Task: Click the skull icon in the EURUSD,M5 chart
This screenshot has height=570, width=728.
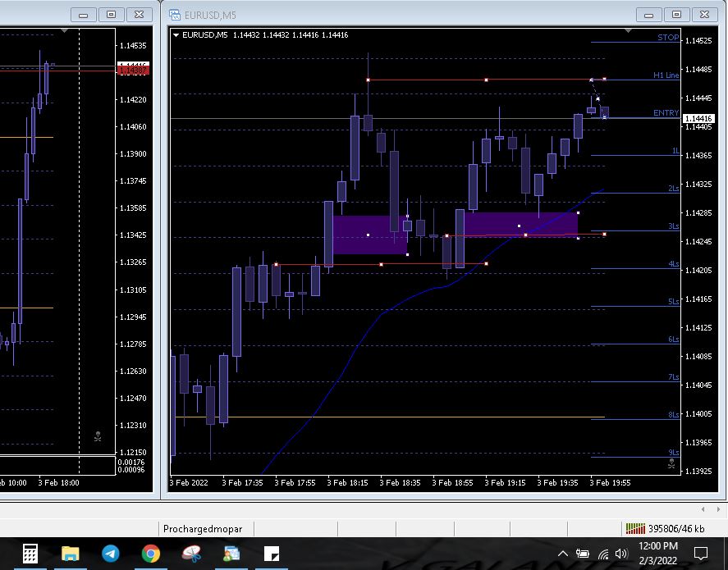Action: pyautogui.click(x=671, y=463)
